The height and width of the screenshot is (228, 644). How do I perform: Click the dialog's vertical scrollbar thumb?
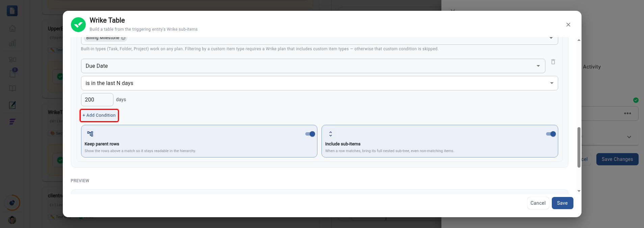pyautogui.click(x=579, y=147)
